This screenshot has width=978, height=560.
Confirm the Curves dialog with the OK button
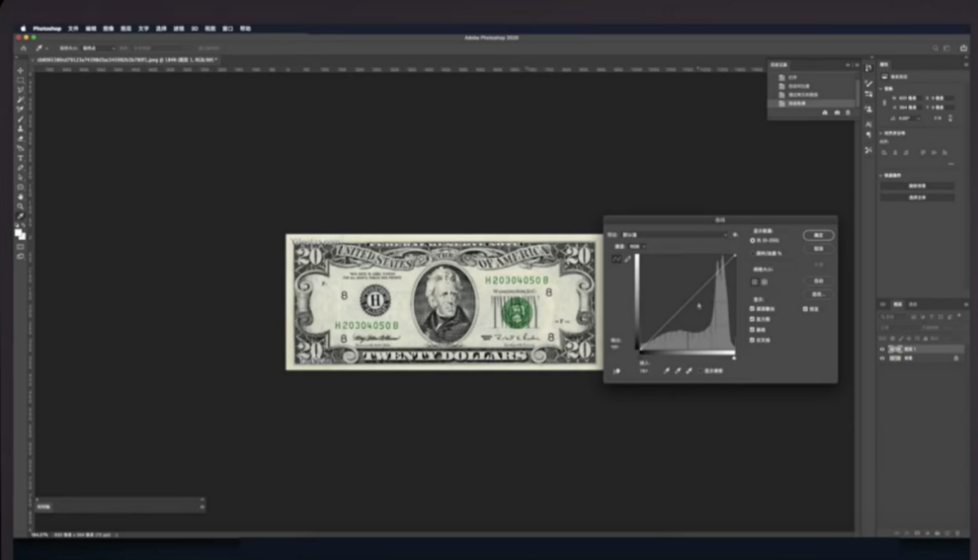(818, 235)
